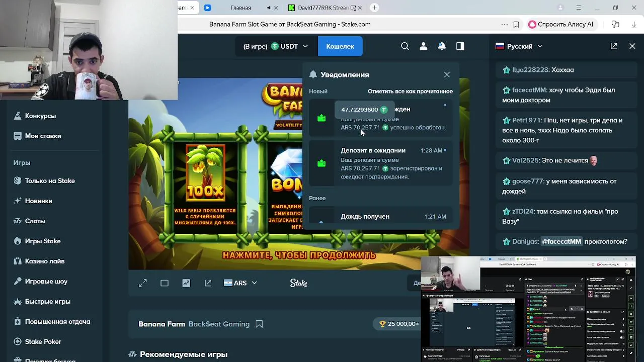Click the Мои ставки list icon
Screen dimensions: 644x362
click(18, 136)
